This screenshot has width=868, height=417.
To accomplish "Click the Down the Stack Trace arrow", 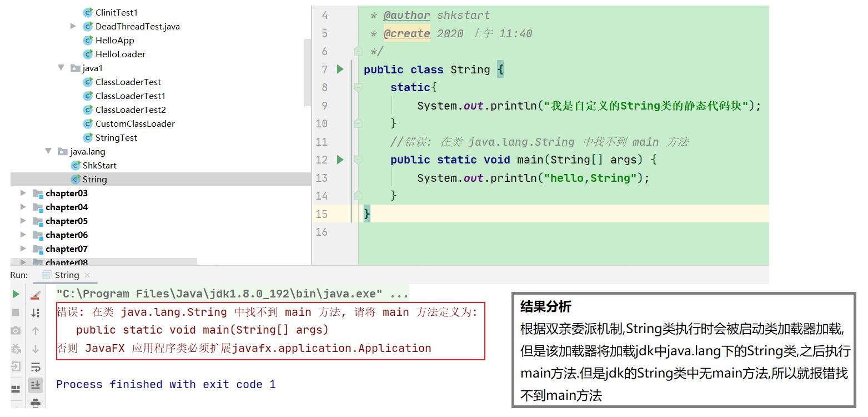I will click(36, 349).
